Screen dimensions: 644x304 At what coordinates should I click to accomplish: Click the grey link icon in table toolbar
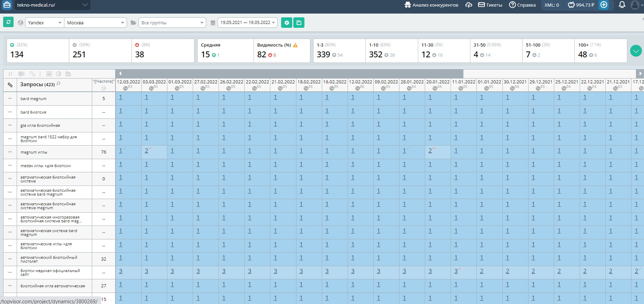[x=32, y=74]
